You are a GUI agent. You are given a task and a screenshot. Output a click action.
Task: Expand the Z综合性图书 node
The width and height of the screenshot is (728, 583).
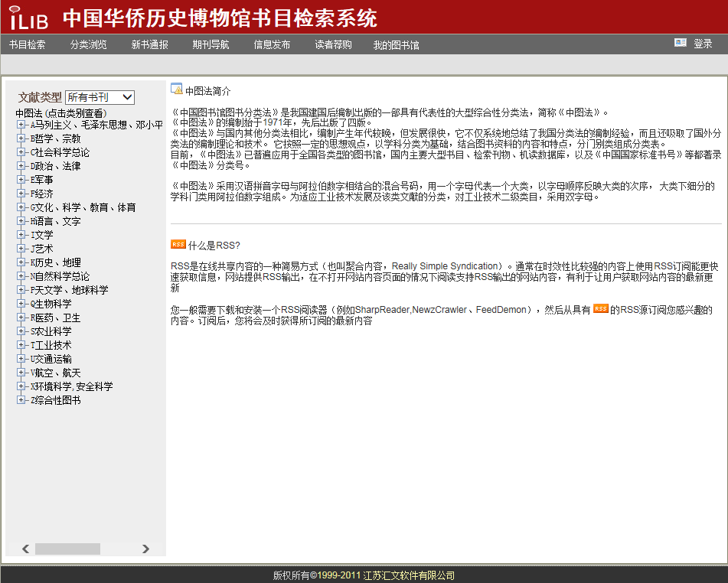point(21,400)
